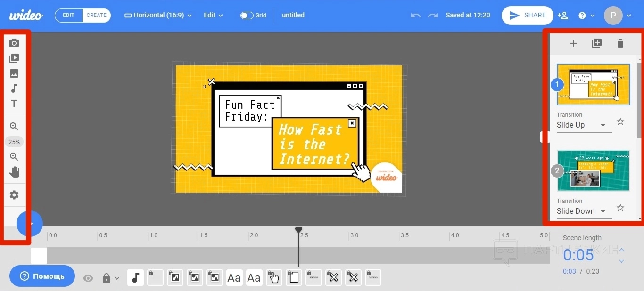Open the Slide Down transition dropdown
The height and width of the screenshot is (291, 644).
584,211
